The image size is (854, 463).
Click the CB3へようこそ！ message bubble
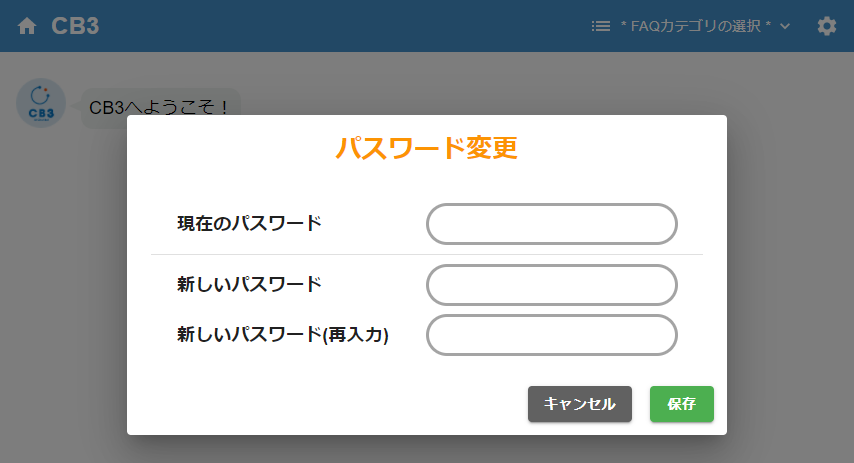pos(160,106)
